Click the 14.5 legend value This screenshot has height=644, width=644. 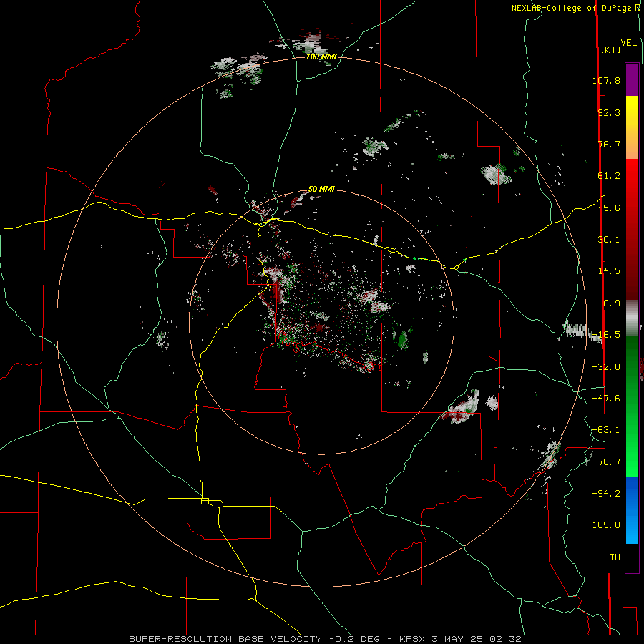click(609, 271)
